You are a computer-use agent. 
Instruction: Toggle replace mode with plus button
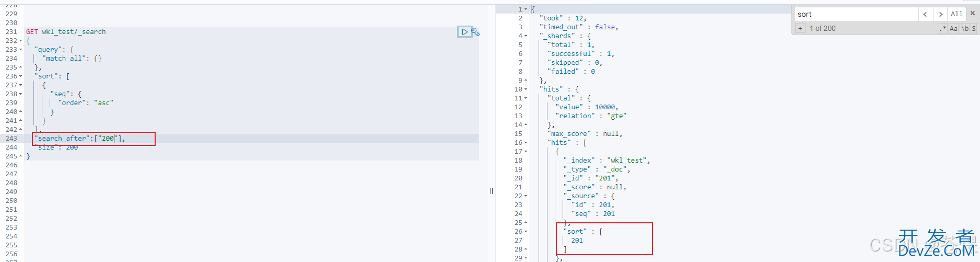pyautogui.click(x=800, y=28)
